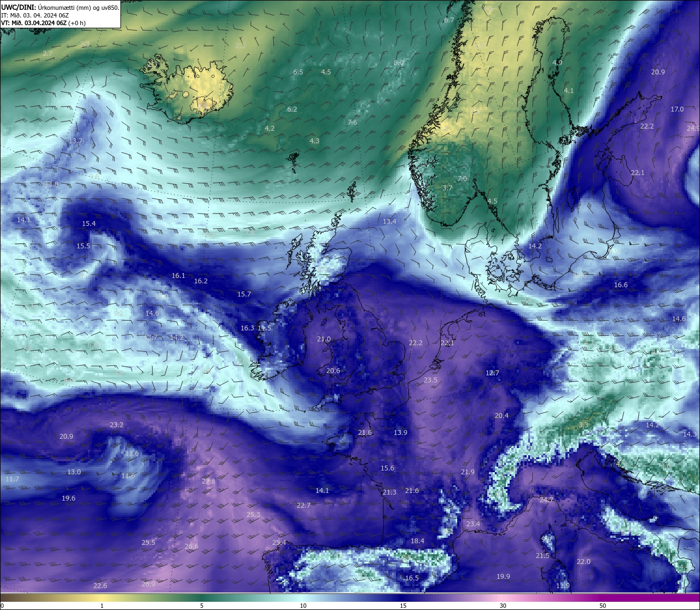The image size is (700, 610).
Task: Click the map value "21.0"
Action: point(324,339)
